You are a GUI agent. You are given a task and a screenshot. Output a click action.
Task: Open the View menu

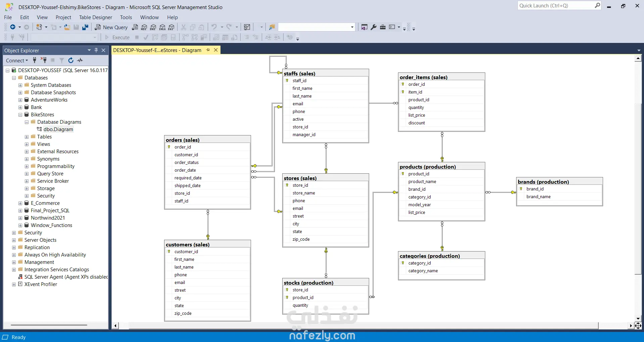[42, 17]
